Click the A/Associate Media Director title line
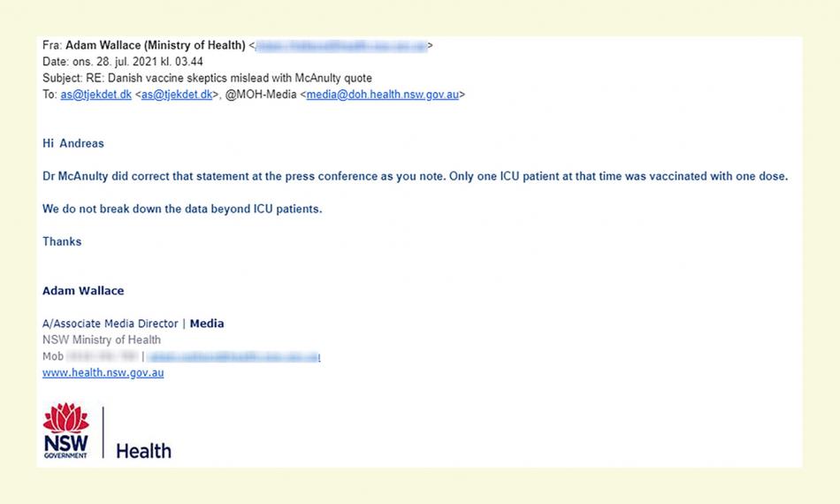The width and height of the screenshot is (840, 504). click(x=133, y=324)
